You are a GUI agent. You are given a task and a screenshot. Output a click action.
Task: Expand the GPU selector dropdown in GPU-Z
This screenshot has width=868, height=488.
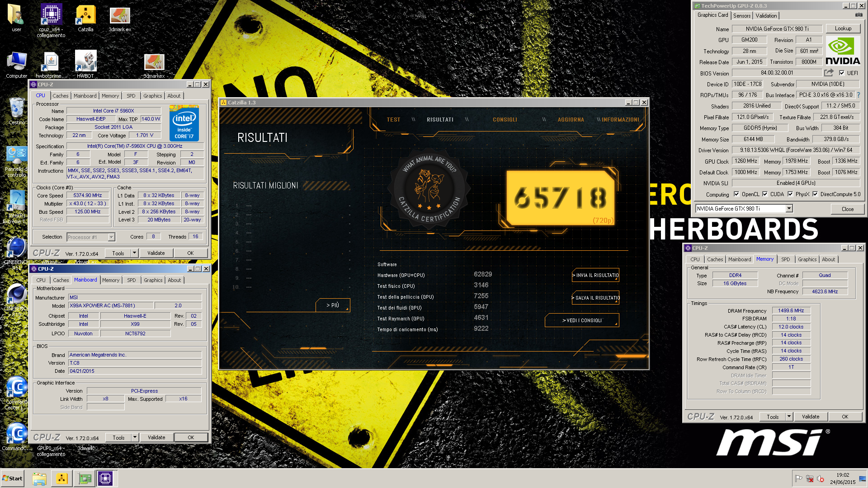[789, 209]
